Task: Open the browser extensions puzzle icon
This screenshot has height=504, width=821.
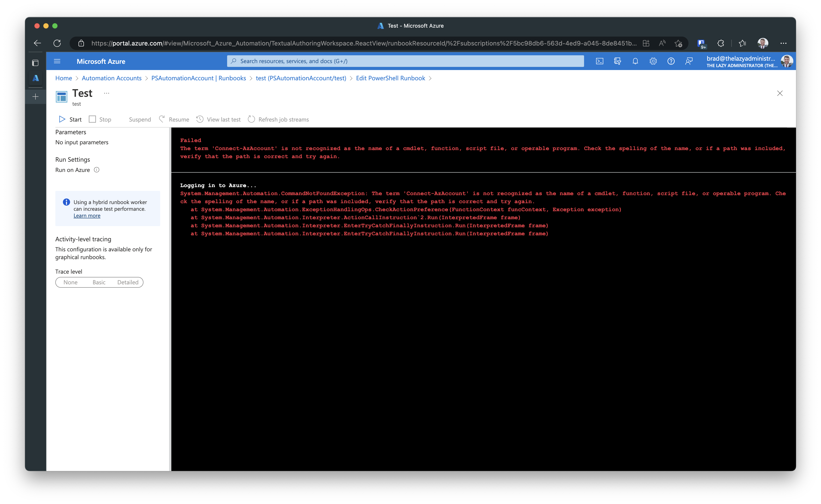Action: click(x=721, y=43)
